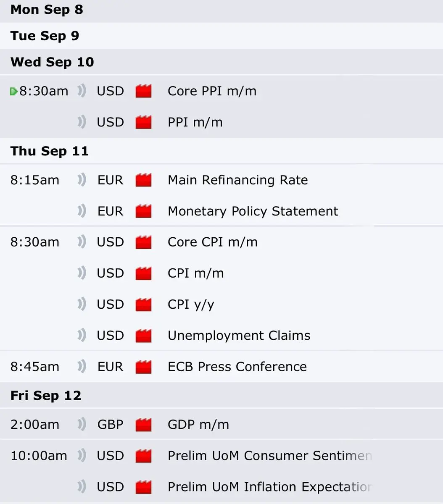
Task: Expand the Mon Sep 8 date header
Action: [221, 10]
